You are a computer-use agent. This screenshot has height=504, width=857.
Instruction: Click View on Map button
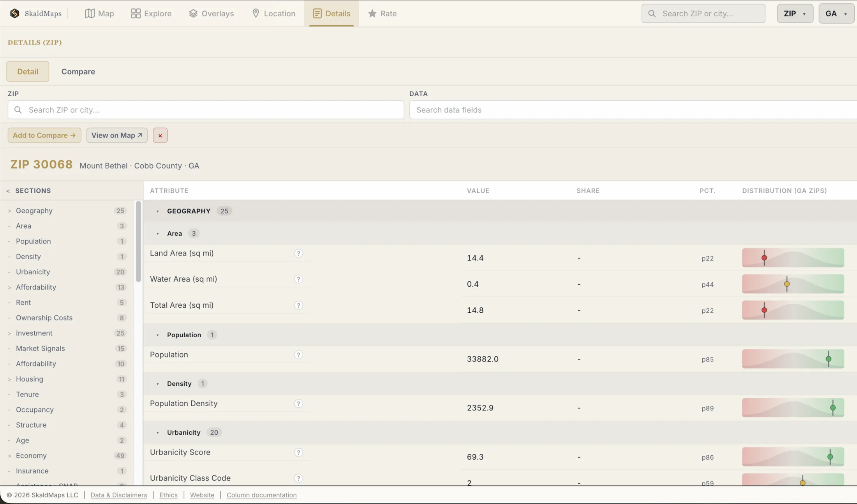pos(117,135)
